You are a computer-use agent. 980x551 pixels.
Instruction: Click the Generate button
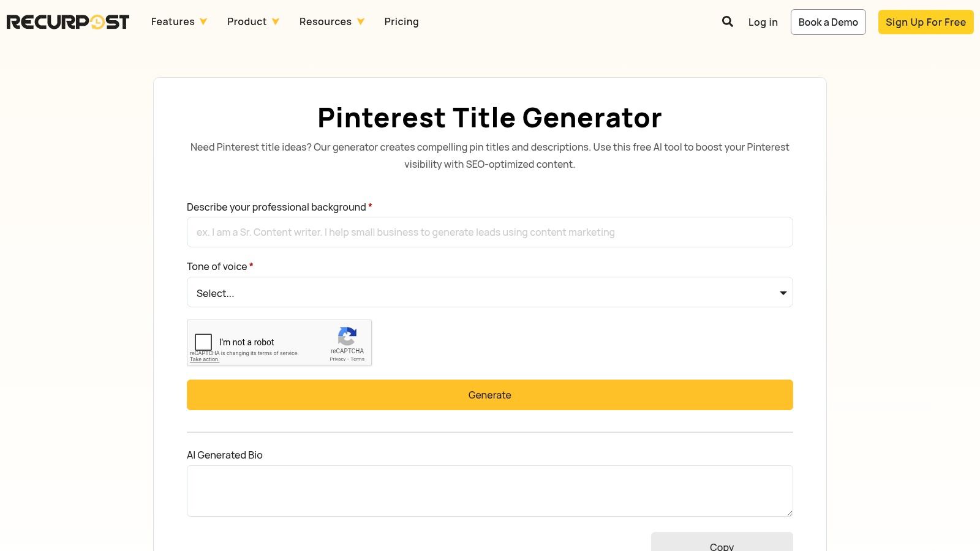(489, 395)
